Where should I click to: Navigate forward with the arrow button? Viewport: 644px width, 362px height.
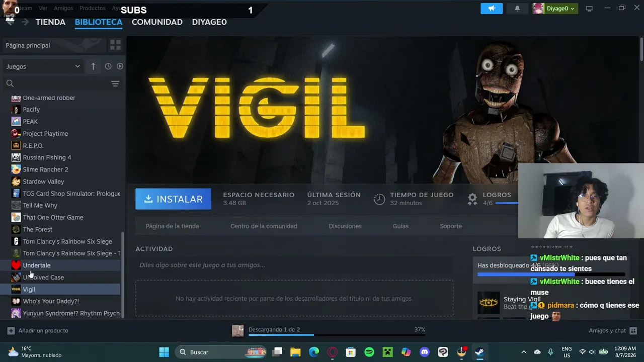pyautogui.click(x=25, y=22)
